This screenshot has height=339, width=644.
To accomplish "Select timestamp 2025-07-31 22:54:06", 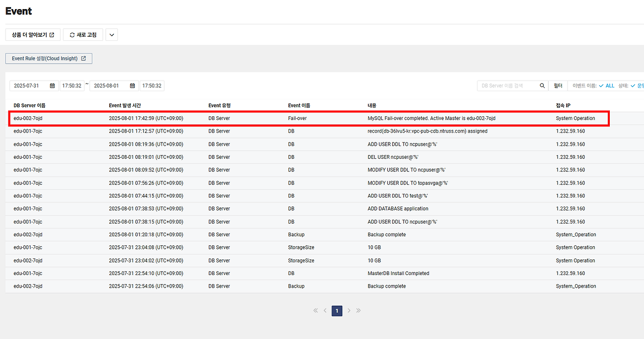I will (146, 286).
